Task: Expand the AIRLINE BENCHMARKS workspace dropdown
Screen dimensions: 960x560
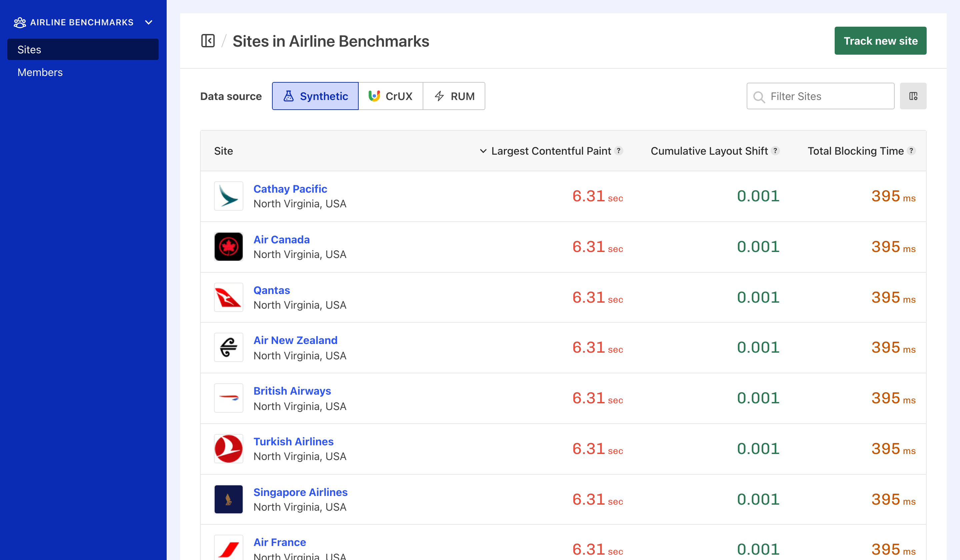Action: [x=149, y=22]
